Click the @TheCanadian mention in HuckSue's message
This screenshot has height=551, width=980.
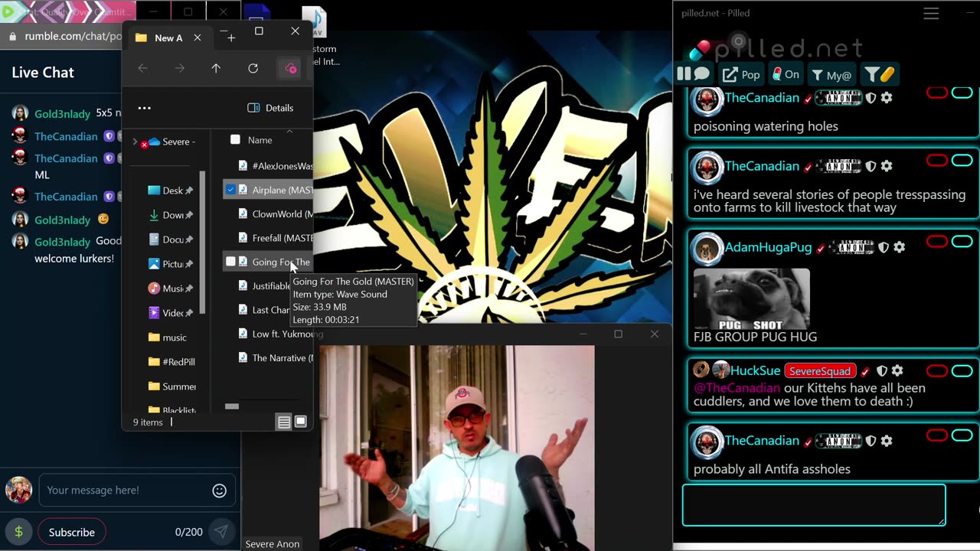click(x=737, y=388)
